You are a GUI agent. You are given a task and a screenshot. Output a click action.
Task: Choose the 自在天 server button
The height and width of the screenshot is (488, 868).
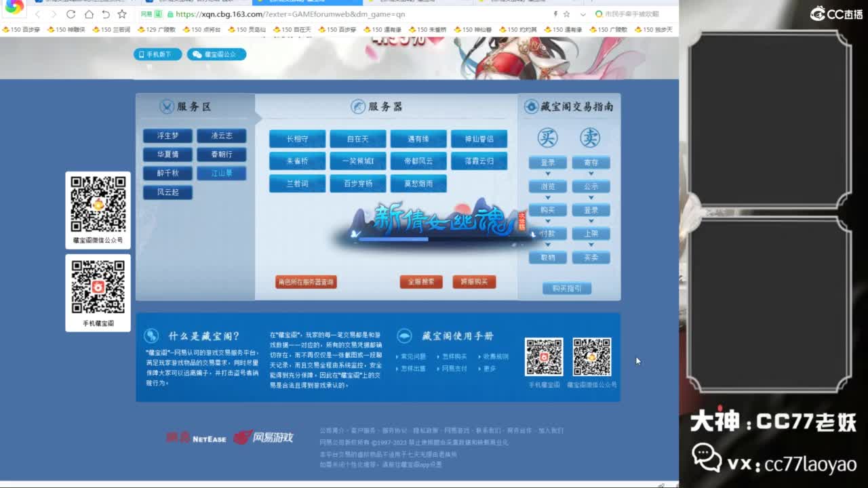pos(358,139)
